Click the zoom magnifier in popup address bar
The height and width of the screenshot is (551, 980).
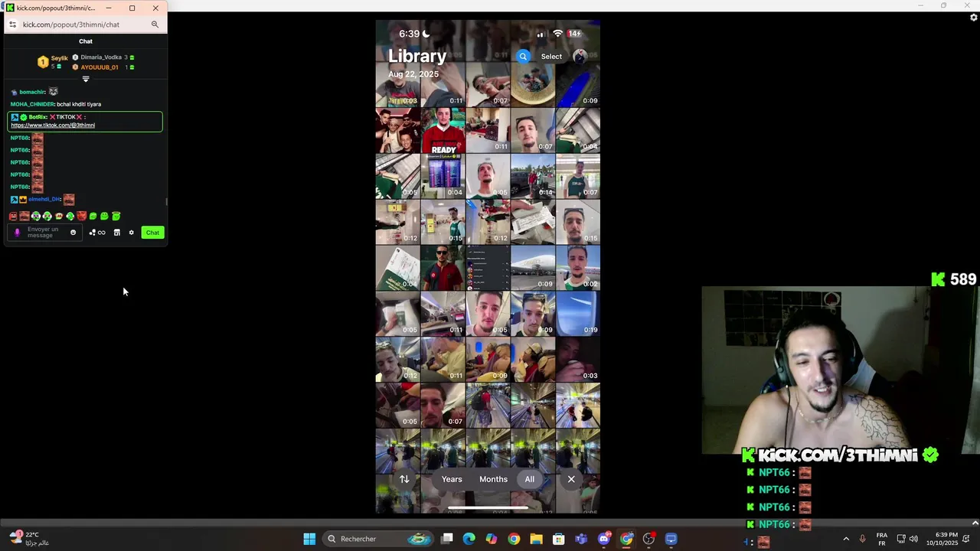[x=155, y=24]
